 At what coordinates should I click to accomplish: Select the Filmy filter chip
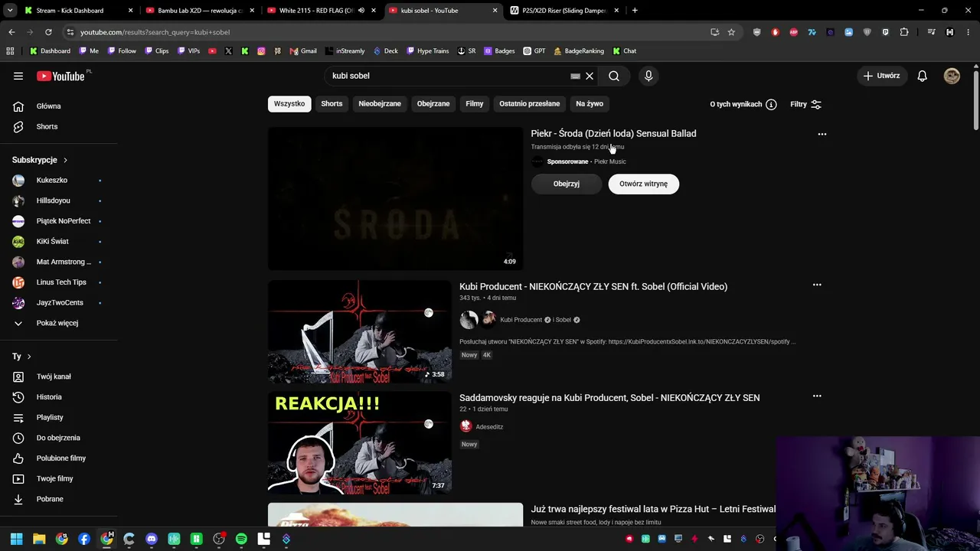(x=475, y=103)
